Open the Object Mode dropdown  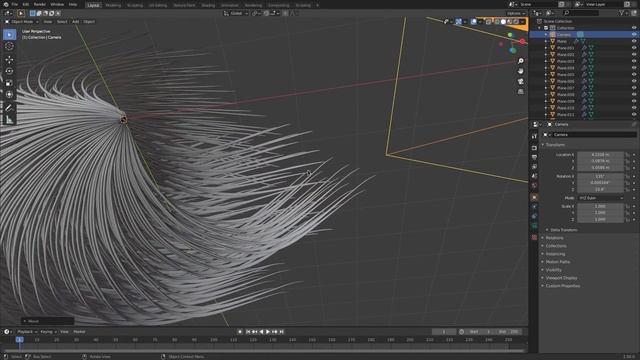point(22,22)
